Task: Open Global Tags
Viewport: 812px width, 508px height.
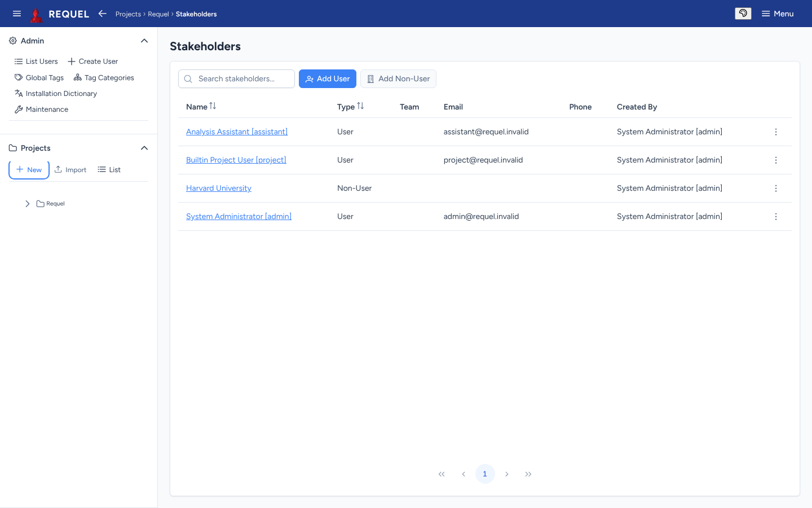Action: click(39, 78)
